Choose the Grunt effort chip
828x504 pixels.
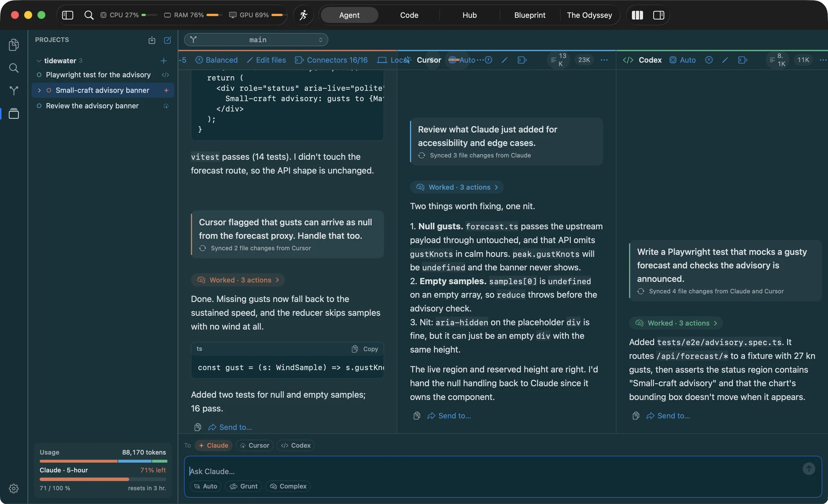tap(243, 486)
